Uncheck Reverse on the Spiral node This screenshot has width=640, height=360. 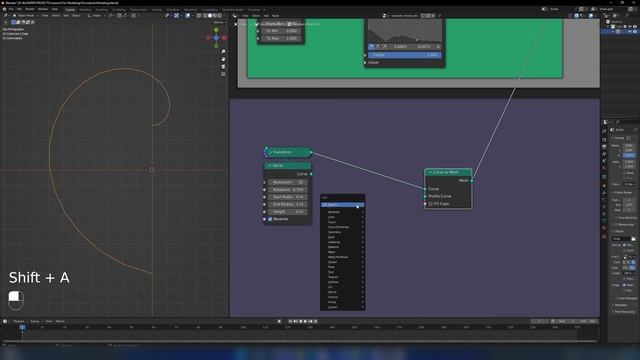[270, 219]
